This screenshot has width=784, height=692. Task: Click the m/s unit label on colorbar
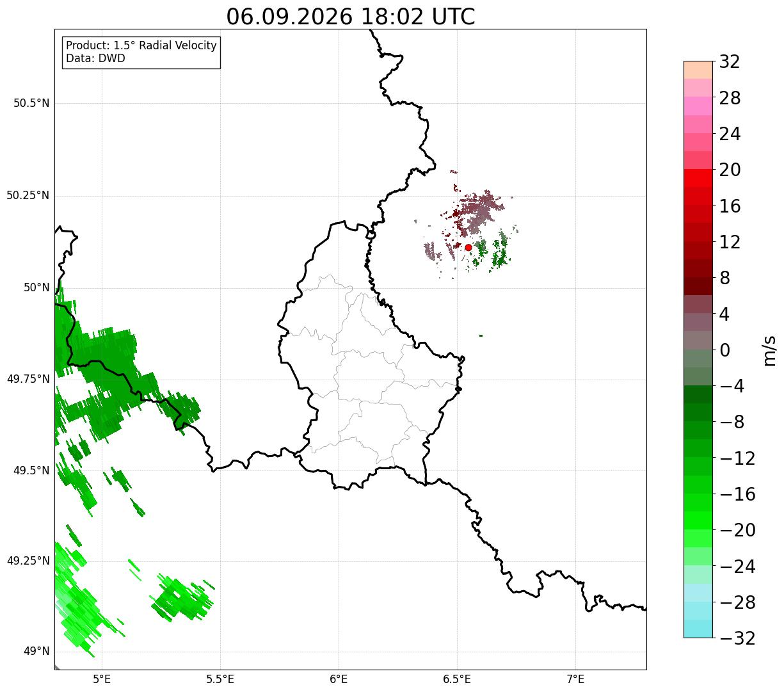tap(769, 350)
